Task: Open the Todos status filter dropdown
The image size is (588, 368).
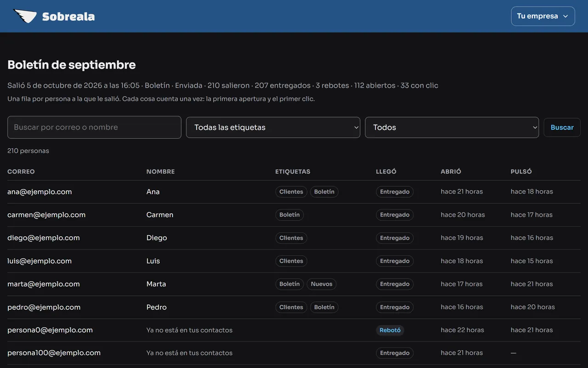Action: pos(452,127)
